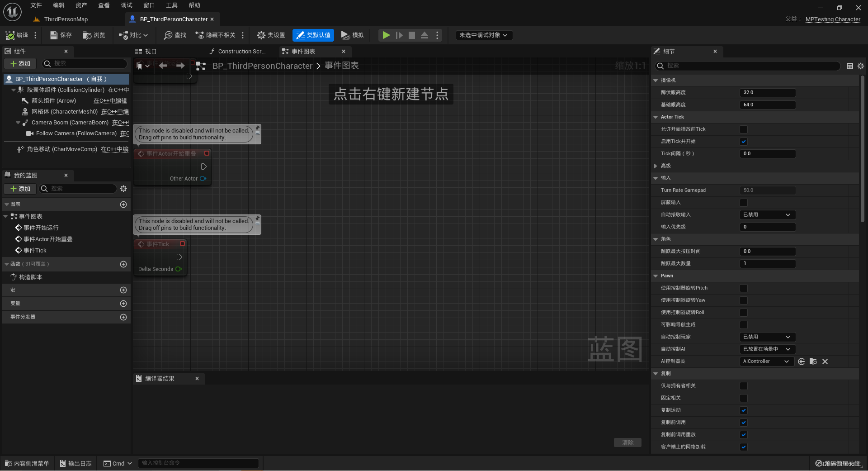Uncheck 启用Tick并开始 checkbox
The width and height of the screenshot is (868, 471).
coord(744,142)
